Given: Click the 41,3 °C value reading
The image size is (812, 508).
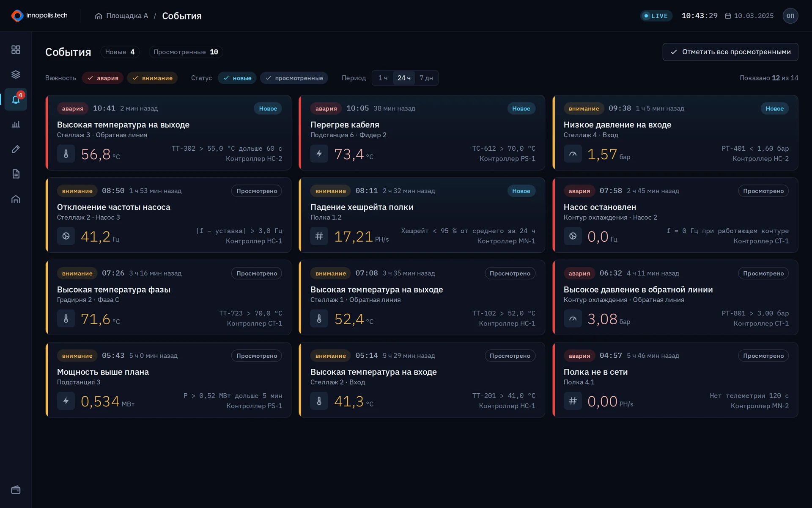Looking at the screenshot, I should [x=354, y=401].
